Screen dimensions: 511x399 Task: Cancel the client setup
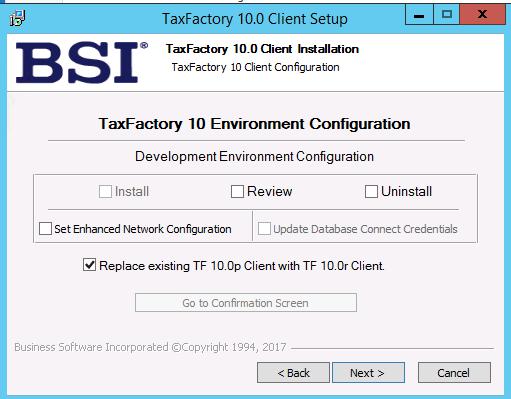pyautogui.click(x=454, y=373)
